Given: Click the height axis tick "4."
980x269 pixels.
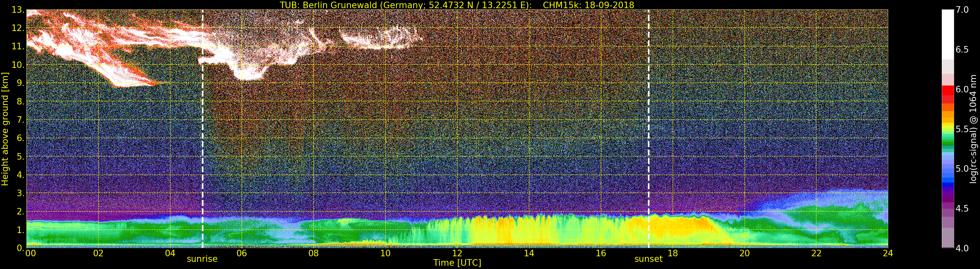Looking at the screenshot, I should pos(20,175).
